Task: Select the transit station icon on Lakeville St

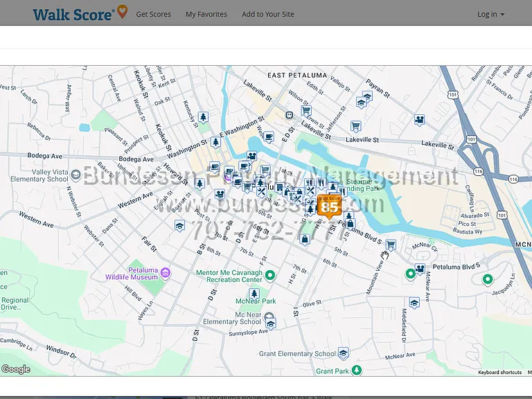Action: tap(289, 116)
